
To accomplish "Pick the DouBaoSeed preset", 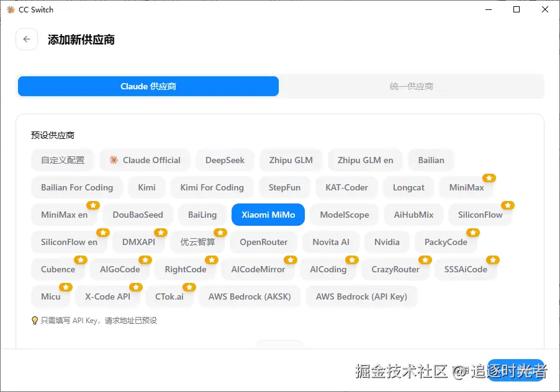I will click(138, 215).
